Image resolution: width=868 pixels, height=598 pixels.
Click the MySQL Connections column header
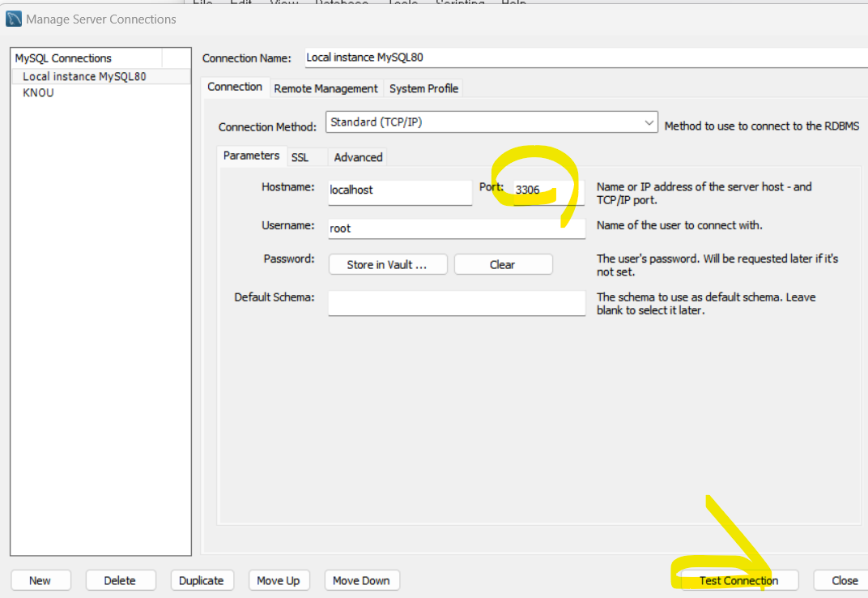(87, 58)
